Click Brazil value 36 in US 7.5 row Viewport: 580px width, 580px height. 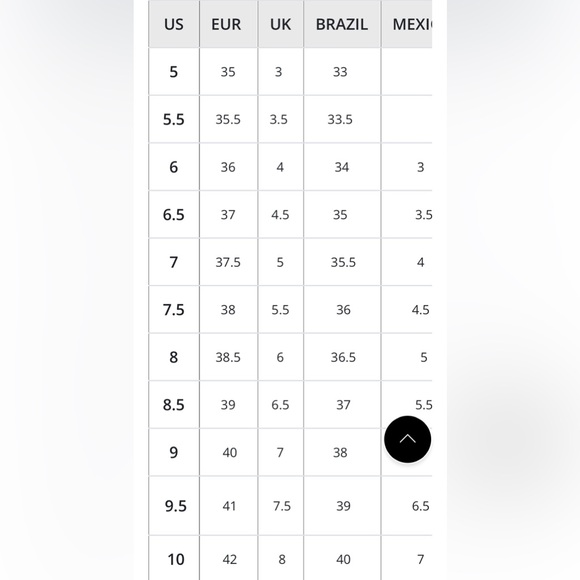(x=342, y=310)
